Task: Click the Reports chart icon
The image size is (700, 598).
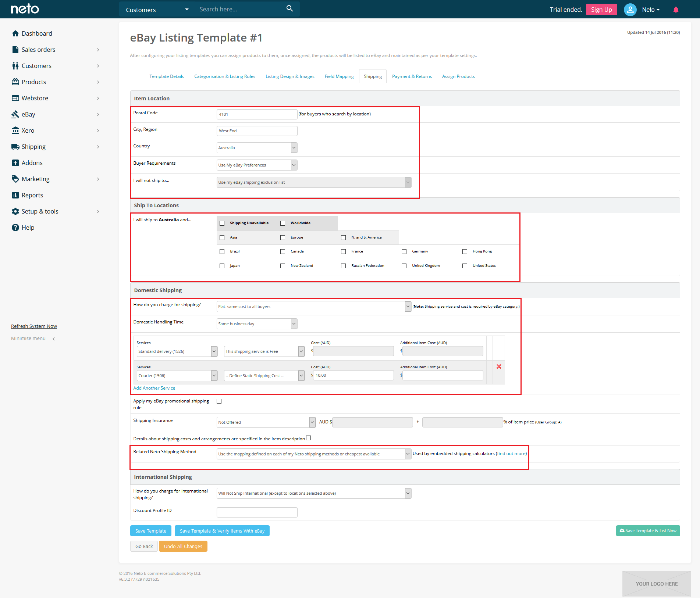Action: pos(15,195)
